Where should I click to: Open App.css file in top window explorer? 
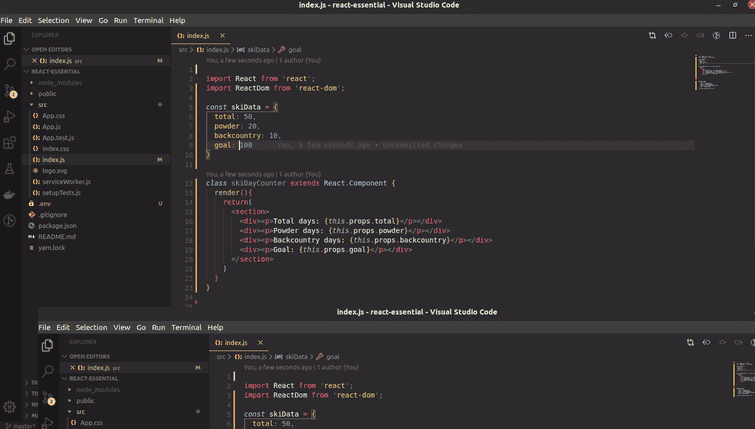(53, 116)
